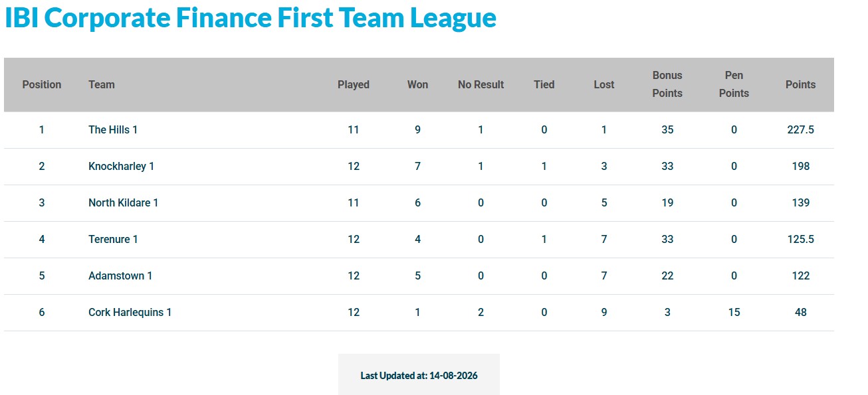Click the Position column header
868x395 pixels.
[41, 84]
